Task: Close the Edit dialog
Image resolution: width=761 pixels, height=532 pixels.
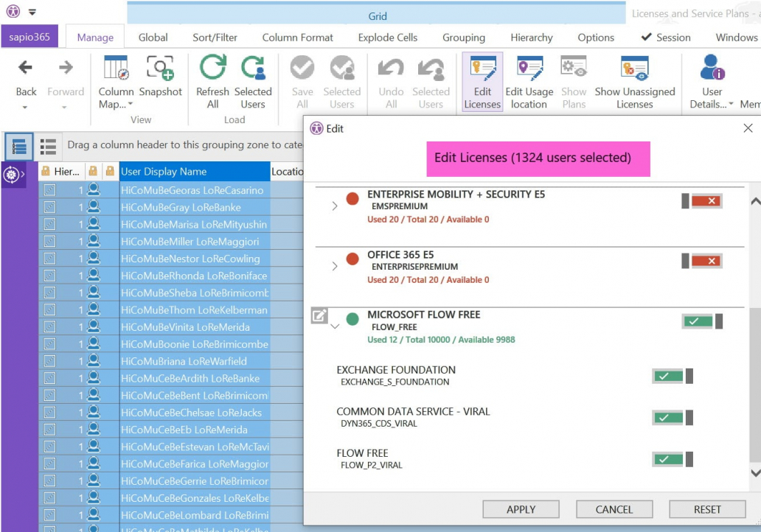Action: click(748, 128)
